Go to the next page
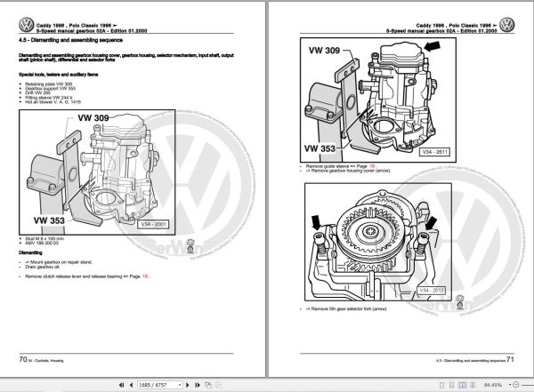Viewport: 534px width, 392px height. (187, 385)
